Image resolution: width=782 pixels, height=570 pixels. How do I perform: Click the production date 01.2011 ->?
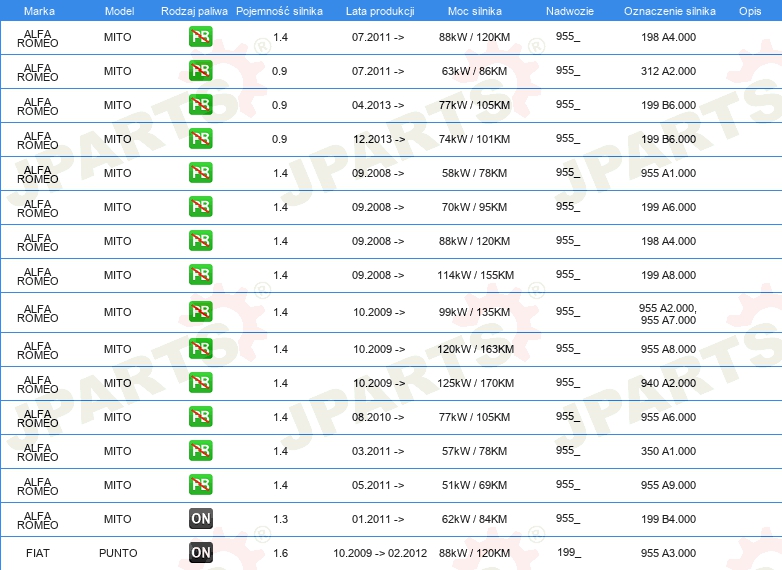click(x=378, y=519)
